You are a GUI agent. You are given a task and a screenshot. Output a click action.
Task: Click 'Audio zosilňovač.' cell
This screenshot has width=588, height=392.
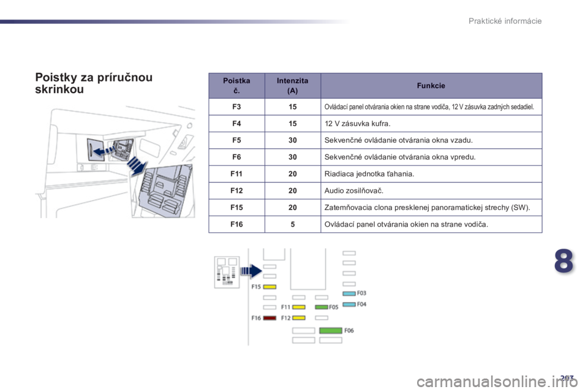click(431, 190)
